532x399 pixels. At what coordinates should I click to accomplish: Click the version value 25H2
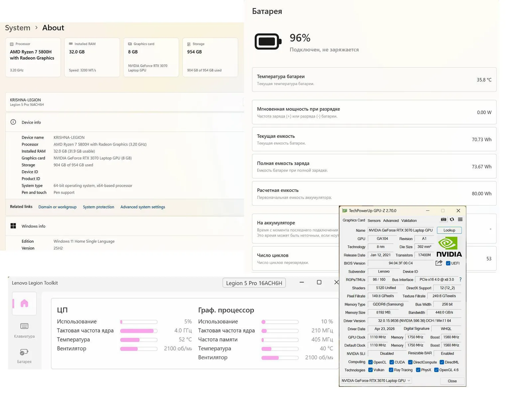(58, 248)
